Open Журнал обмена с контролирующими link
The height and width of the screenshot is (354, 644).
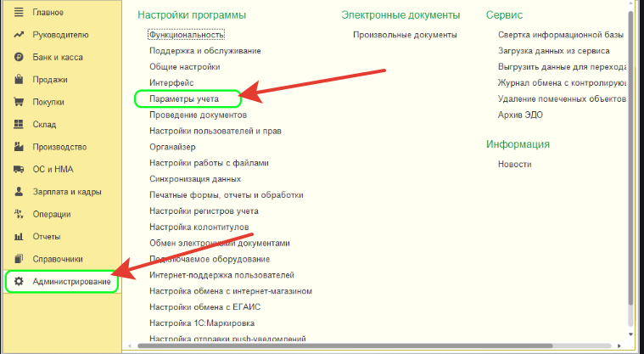(563, 82)
